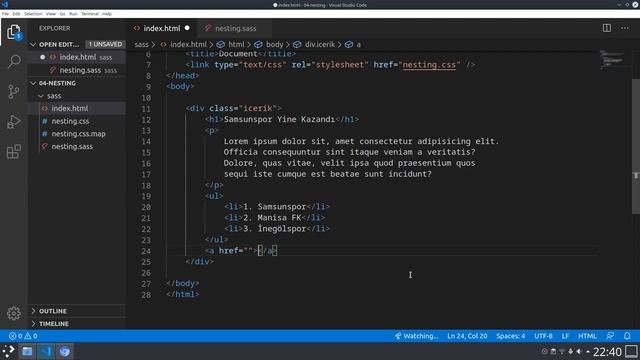Image resolution: width=640 pixels, height=360 pixels.
Task: Click the 'İnegölspor' list item text
Action: (282, 229)
